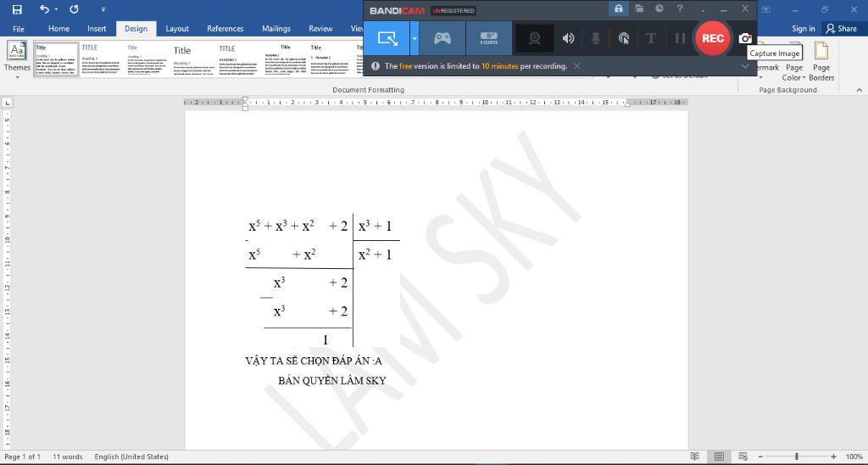
Task: Open the Review tab
Action: click(320, 29)
